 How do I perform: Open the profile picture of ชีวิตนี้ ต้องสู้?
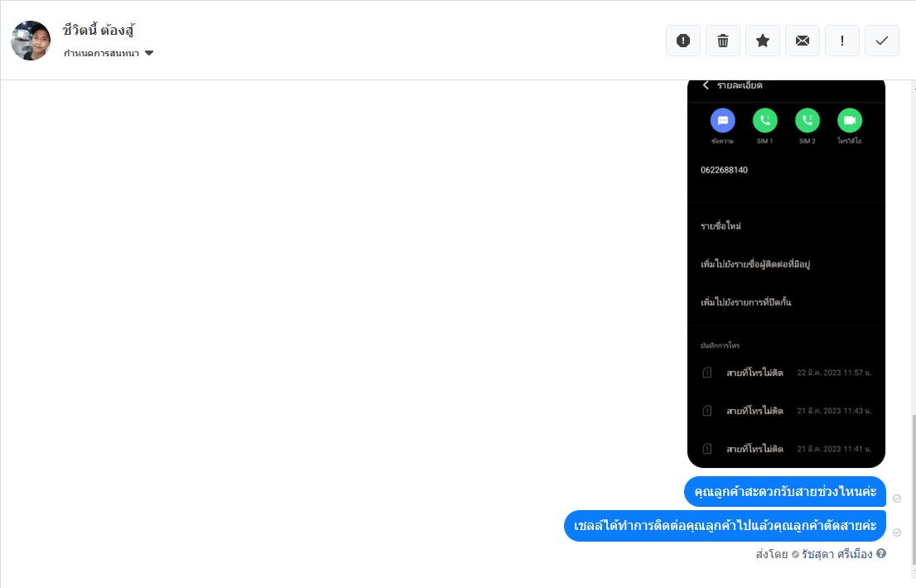click(x=31, y=41)
